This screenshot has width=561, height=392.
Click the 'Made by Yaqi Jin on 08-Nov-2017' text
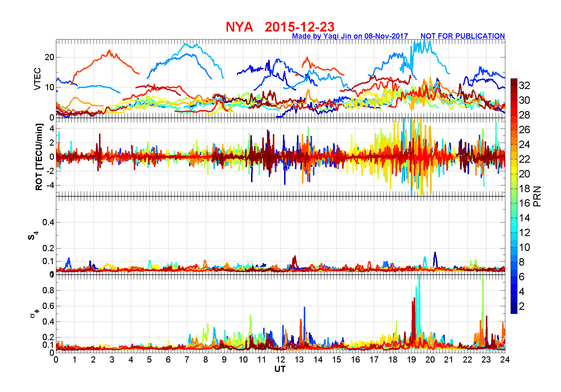pyautogui.click(x=350, y=36)
